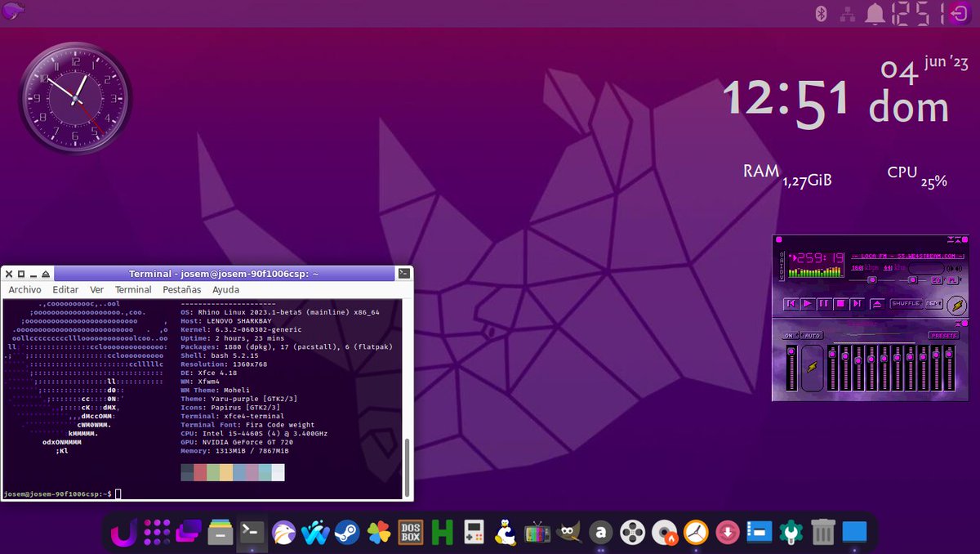Adjust the player balance slider
The image size is (980, 554).
coord(912,280)
